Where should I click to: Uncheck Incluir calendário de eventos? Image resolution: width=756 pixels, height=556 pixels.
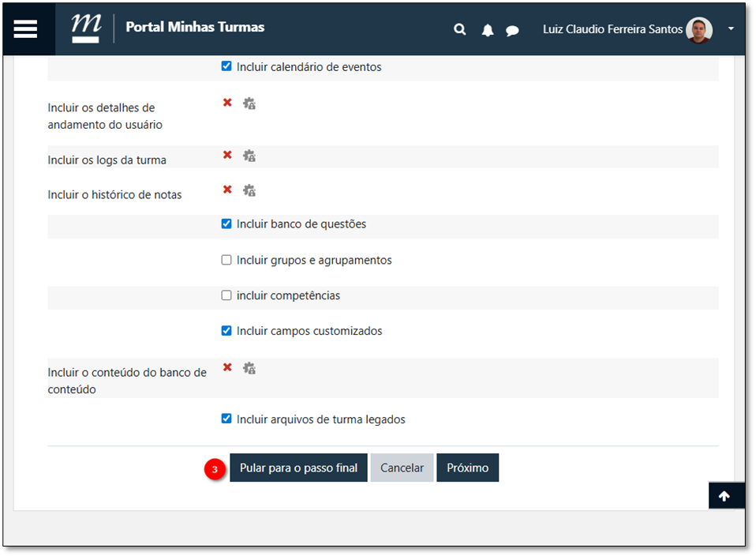click(226, 67)
